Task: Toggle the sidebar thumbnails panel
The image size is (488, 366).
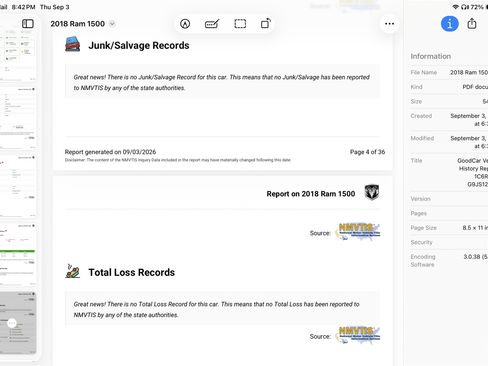Action: coord(28,24)
